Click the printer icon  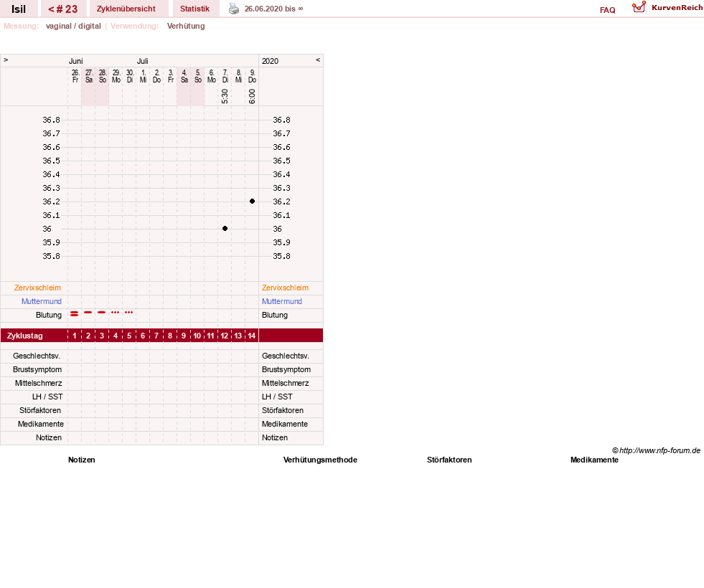[234, 9]
